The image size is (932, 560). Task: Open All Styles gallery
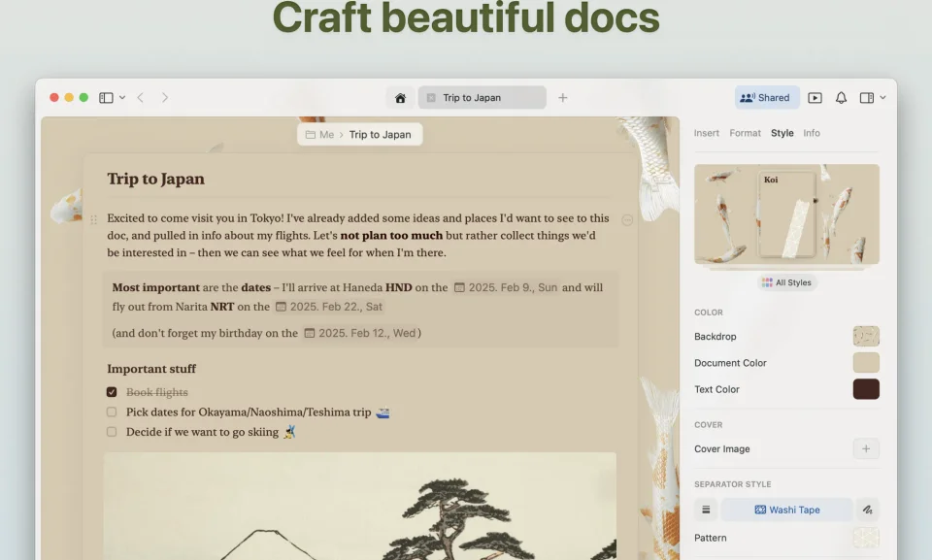point(787,282)
